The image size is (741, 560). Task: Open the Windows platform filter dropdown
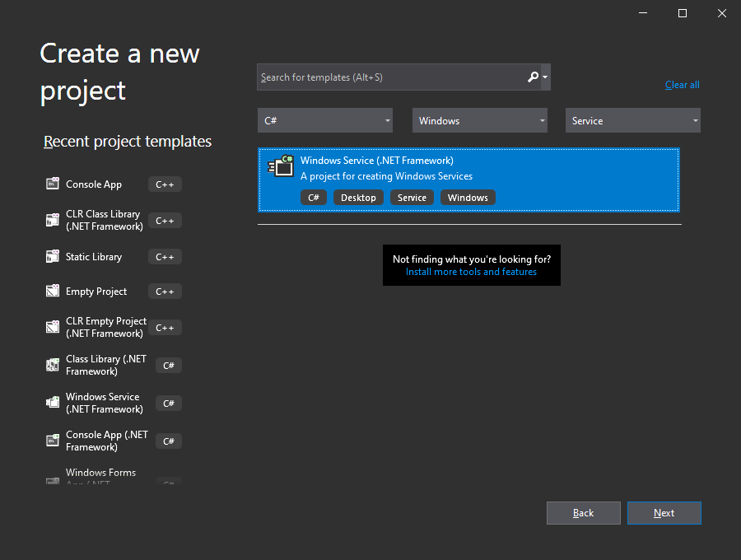pyautogui.click(x=480, y=120)
